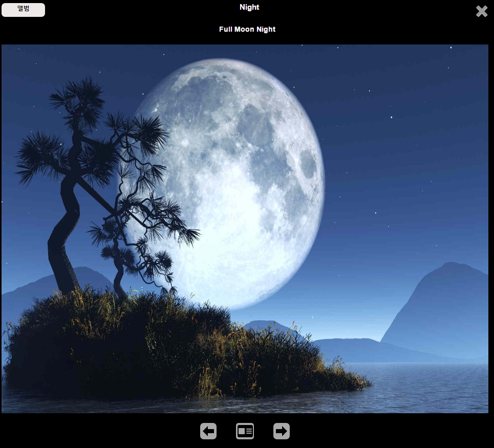The width and height of the screenshot is (494, 448).
Task: Open the photo details view icon
Action: [245, 431]
